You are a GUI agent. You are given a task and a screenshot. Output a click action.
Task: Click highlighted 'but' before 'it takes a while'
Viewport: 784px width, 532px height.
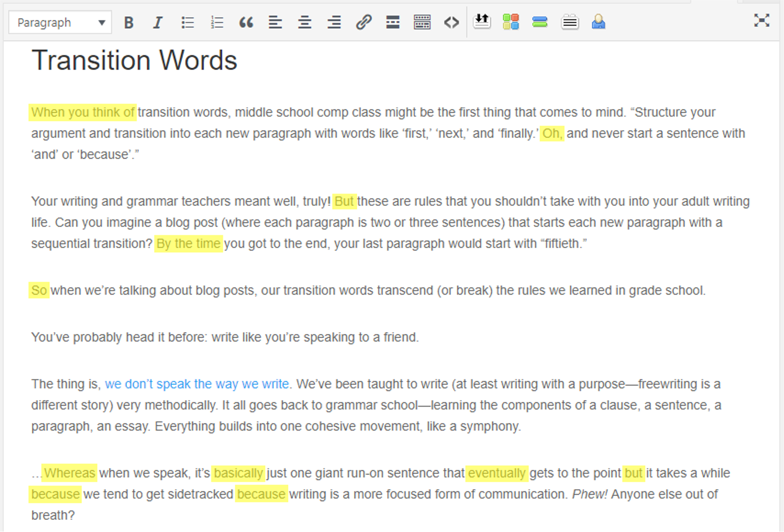[x=633, y=473]
